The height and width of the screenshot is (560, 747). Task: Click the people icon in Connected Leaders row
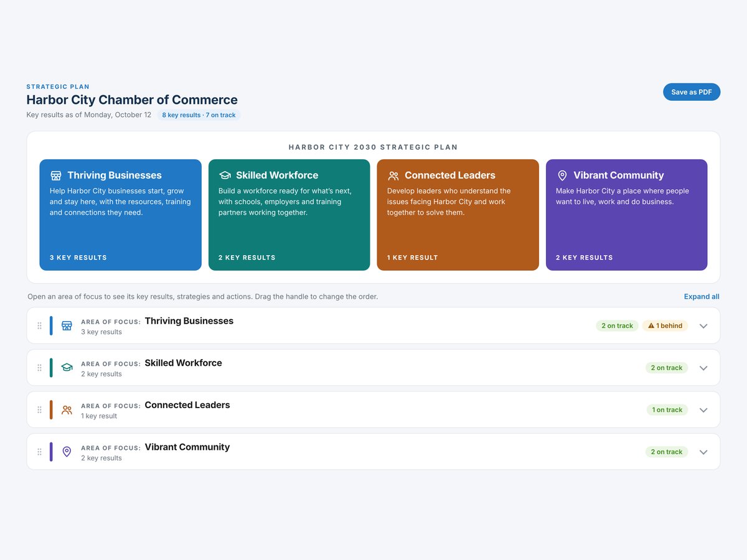tap(67, 410)
